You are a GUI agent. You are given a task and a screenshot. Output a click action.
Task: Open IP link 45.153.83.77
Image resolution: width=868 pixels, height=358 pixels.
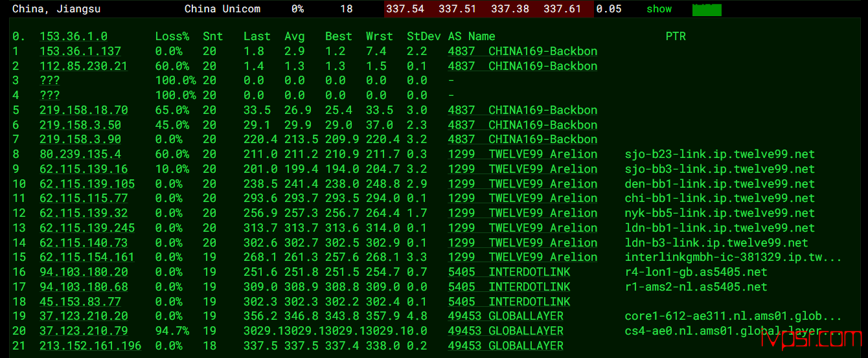tap(80, 302)
